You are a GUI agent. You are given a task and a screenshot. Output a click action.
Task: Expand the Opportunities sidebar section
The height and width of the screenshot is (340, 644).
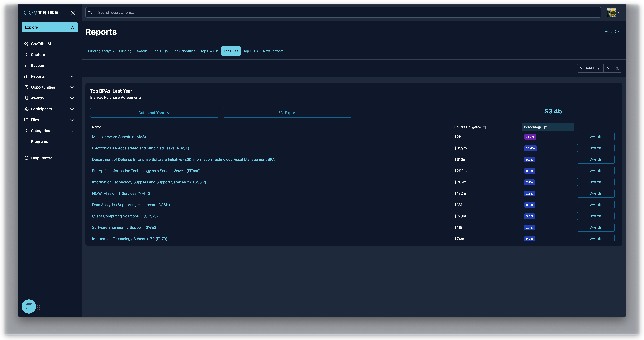click(x=72, y=87)
